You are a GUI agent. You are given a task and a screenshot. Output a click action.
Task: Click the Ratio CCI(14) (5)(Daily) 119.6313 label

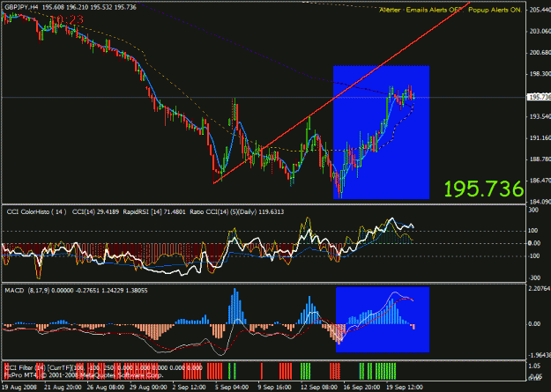coord(236,211)
